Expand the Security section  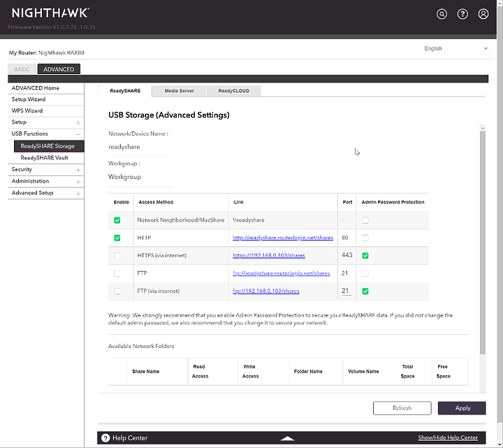pos(78,170)
